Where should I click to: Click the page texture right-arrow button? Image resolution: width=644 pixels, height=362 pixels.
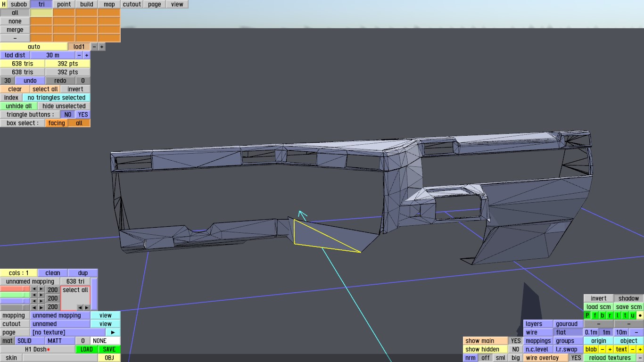pos(113,332)
